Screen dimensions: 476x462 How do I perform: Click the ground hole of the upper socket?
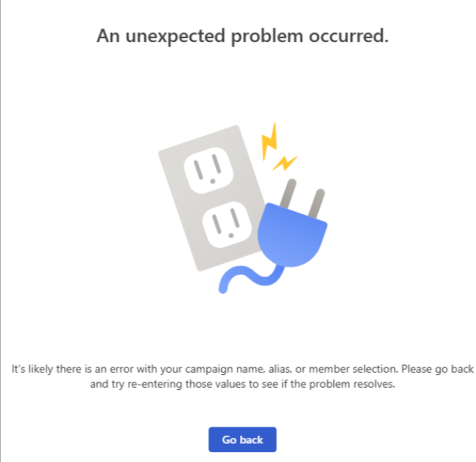(x=213, y=181)
